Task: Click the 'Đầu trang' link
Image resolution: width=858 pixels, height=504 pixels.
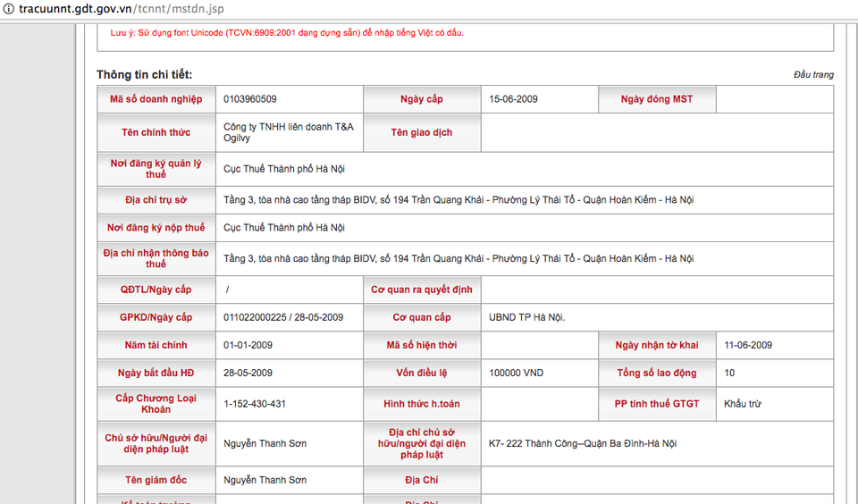Action: pos(813,74)
